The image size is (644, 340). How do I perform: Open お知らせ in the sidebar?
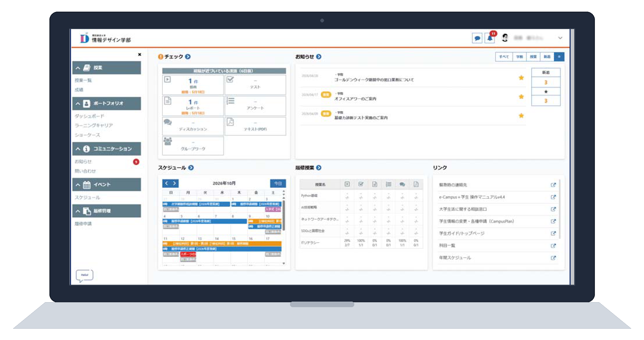pos(83,161)
